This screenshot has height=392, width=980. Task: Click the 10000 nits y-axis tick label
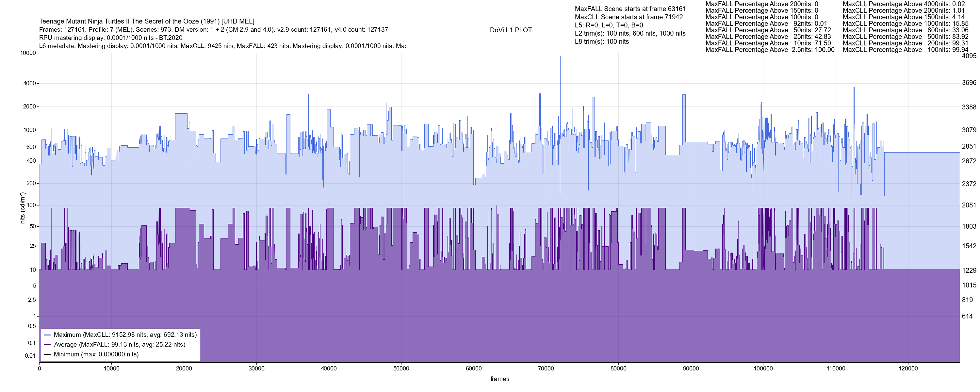click(x=28, y=53)
